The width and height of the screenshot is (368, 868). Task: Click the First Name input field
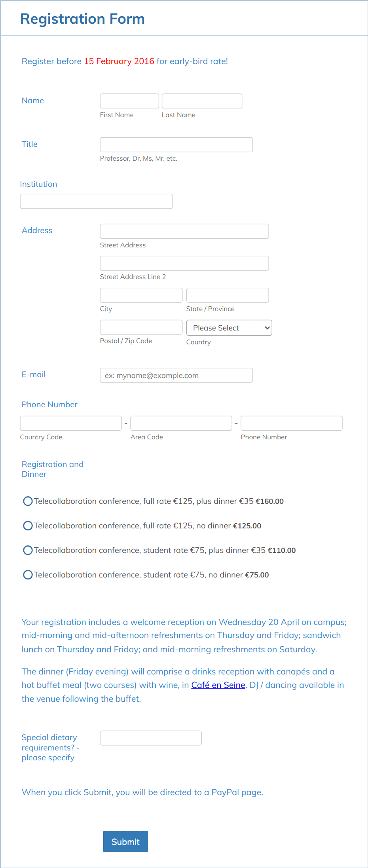(x=129, y=101)
